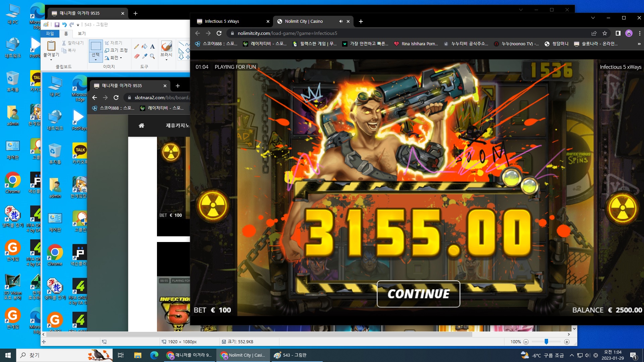The height and width of the screenshot is (362, 644).
Task: Expand the 선택 selection options dropdown
Action: pyautogui.click(x=96, y=57)
